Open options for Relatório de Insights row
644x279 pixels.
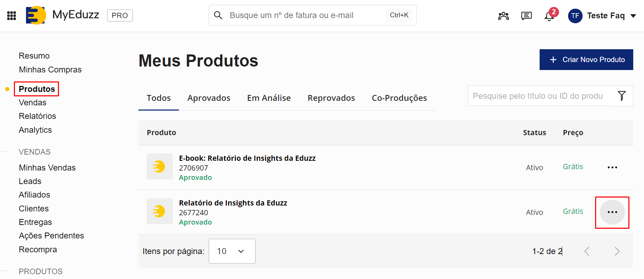pyautogui.click(x=612, y=212)
